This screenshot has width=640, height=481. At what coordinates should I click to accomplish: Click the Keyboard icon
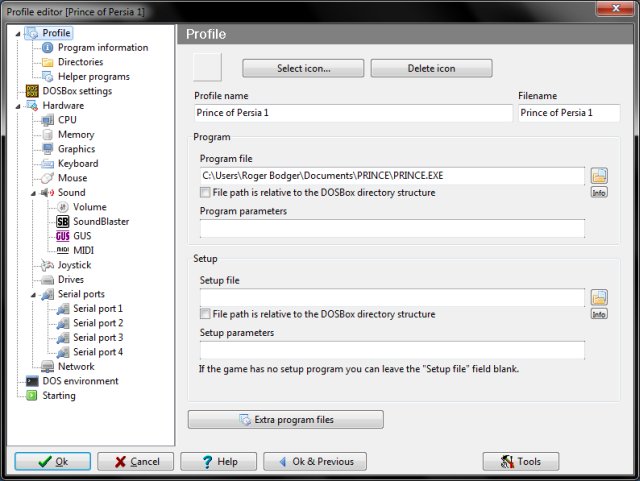click(x=47, y=164)
